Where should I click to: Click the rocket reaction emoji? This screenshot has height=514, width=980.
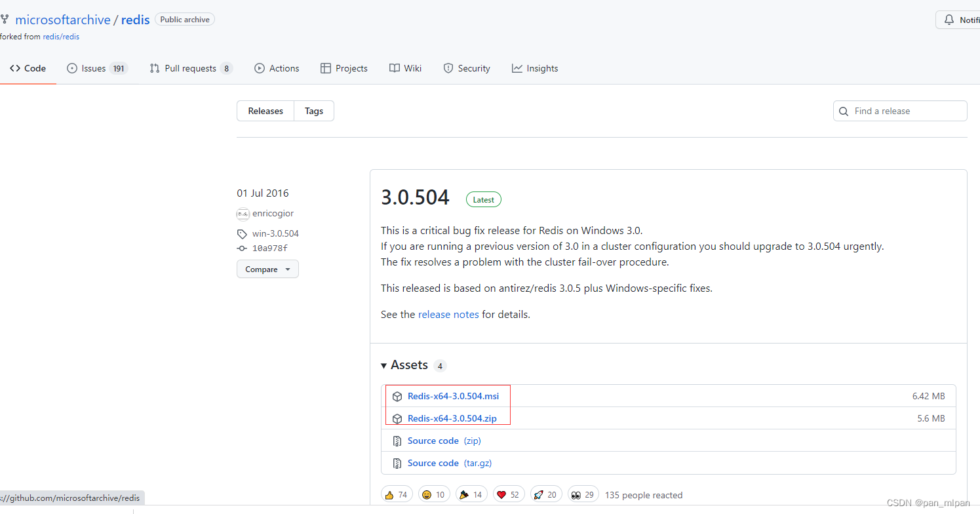(538, 495)
